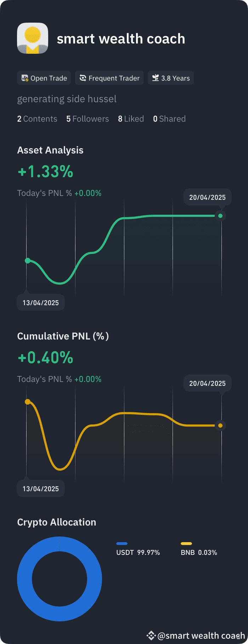The height and width of the screenshot is (644, 248).
Task: Click the 20/04/2025 label on Asset Analysis chart
Action: (x=208, y=197)
